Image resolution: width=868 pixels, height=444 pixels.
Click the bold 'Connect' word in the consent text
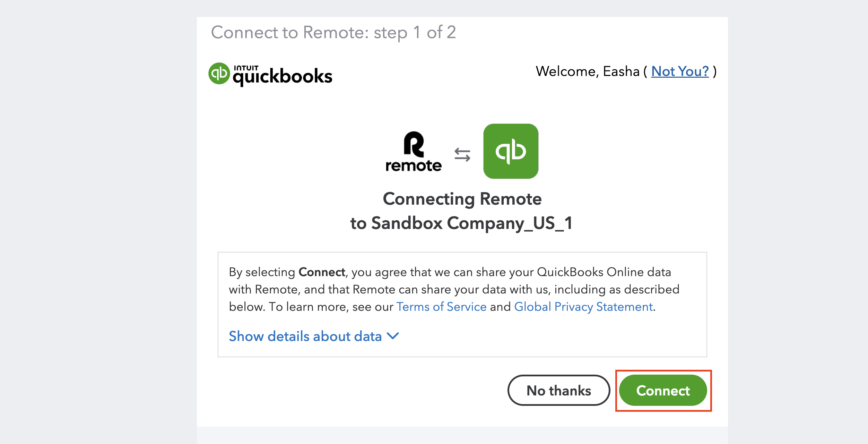tap(322, 272)
